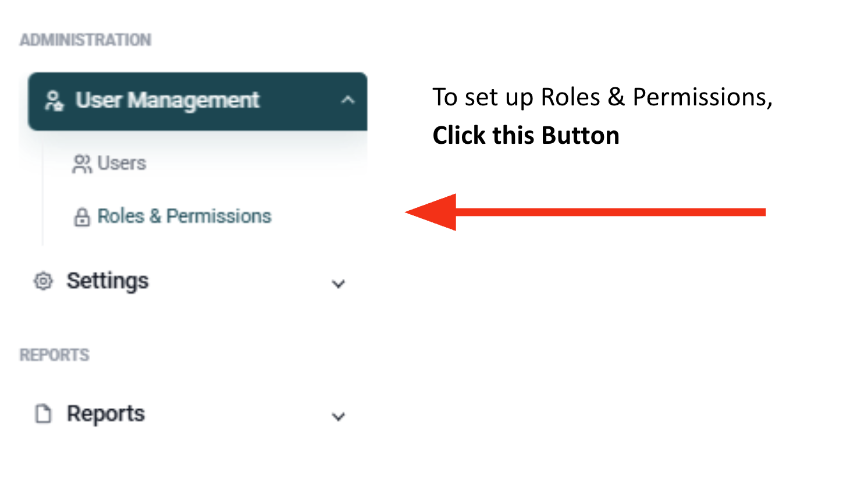The image size is (868, 496).
Task: Click the "To set up Roles & Permissions," text
Action: [x=602, y=97]
